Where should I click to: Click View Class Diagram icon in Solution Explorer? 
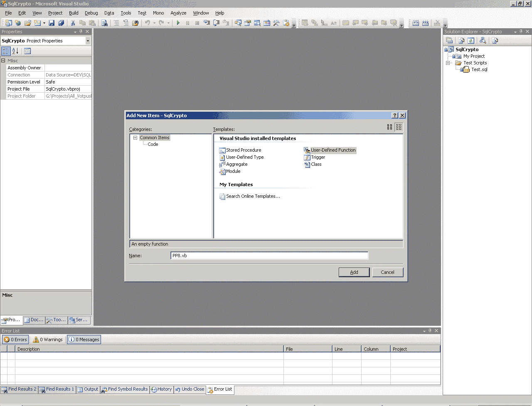[483, 40]
